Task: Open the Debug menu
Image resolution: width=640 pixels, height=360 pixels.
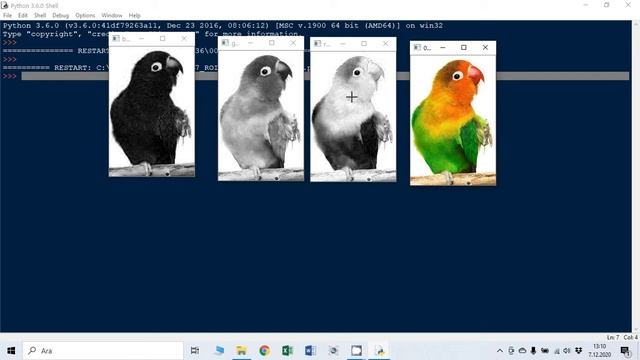Action: click(x=60, y=16)
